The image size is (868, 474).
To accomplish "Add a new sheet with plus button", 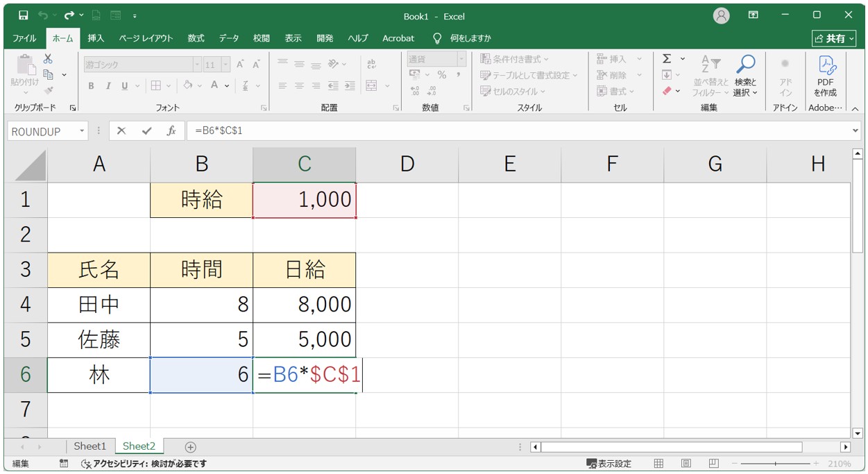I will [191, 447].
